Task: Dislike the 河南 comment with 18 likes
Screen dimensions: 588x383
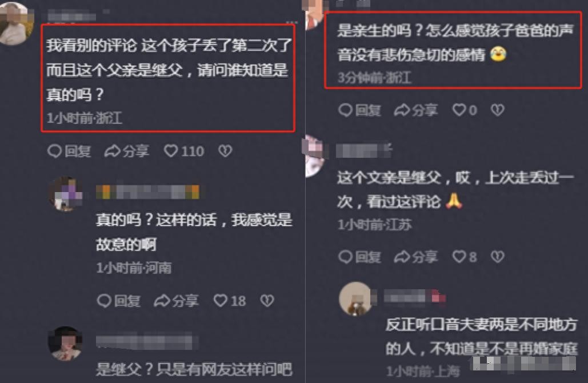Action: 267,300
